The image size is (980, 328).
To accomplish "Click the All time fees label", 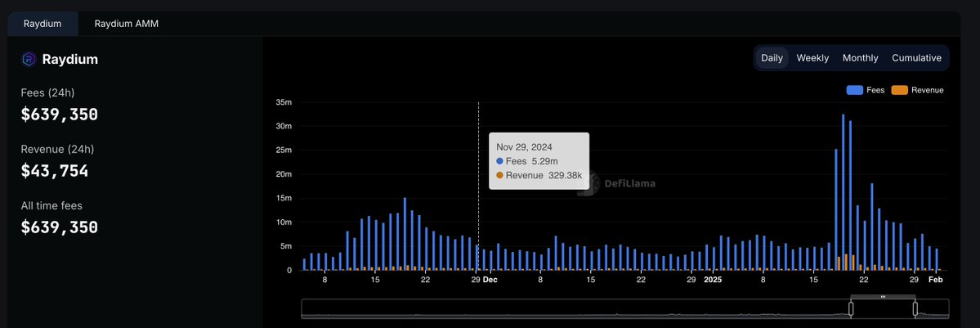I will pos(51,205).
